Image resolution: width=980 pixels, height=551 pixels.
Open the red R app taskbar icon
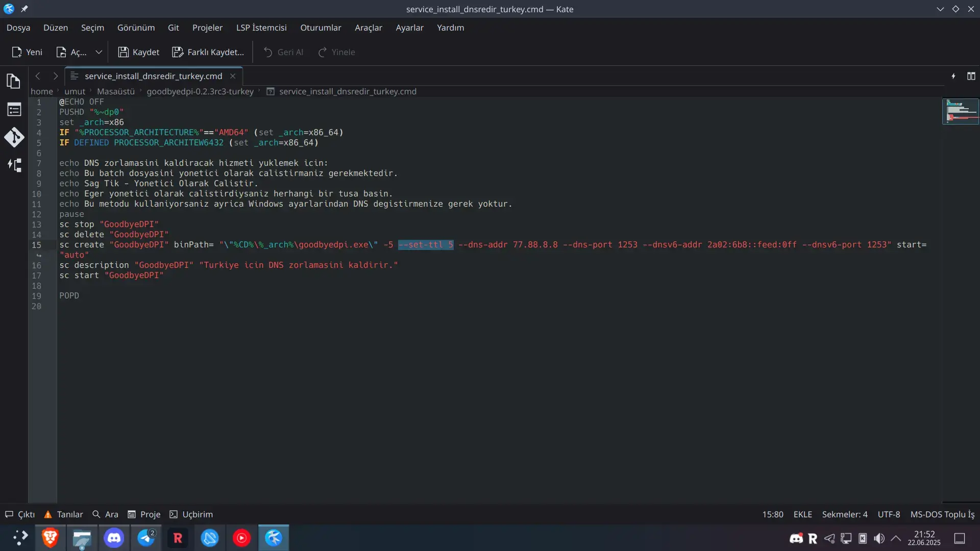178,538
